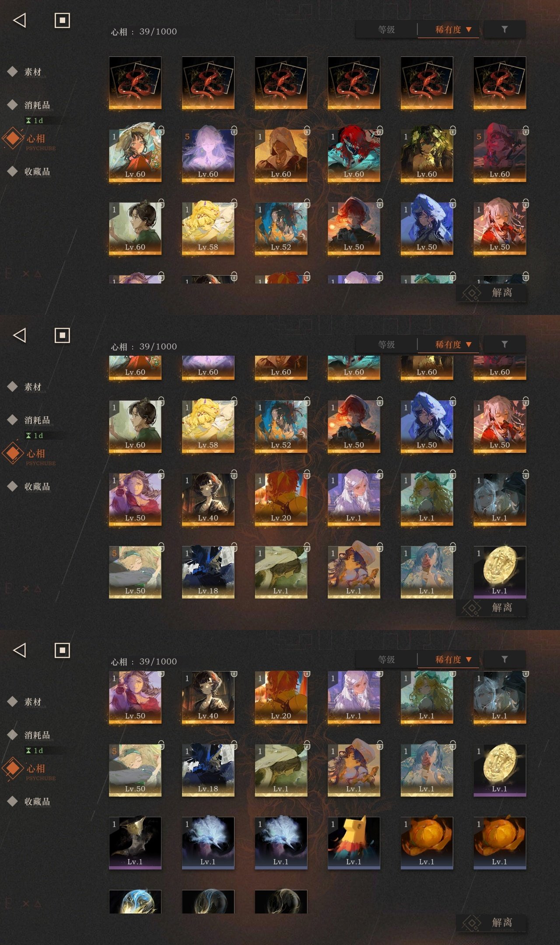
Task: Click the 解离 button in the top screenshot
Action: click(x=491, y=293)
